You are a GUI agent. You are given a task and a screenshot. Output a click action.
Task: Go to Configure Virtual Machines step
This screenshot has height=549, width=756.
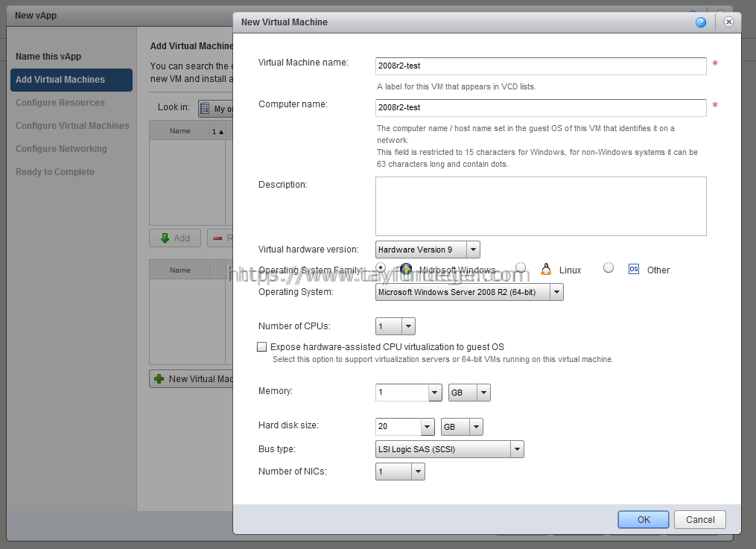(72, 126)
